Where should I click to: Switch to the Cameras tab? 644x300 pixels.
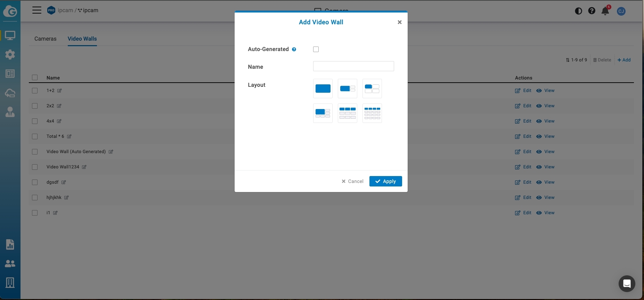[45, 39]
